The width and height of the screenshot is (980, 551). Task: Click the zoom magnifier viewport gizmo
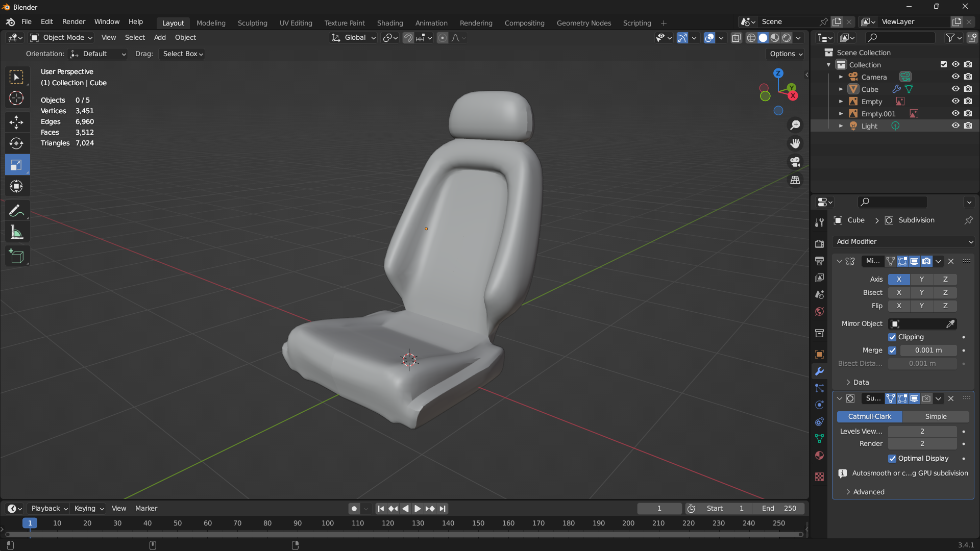click(795, 125)
